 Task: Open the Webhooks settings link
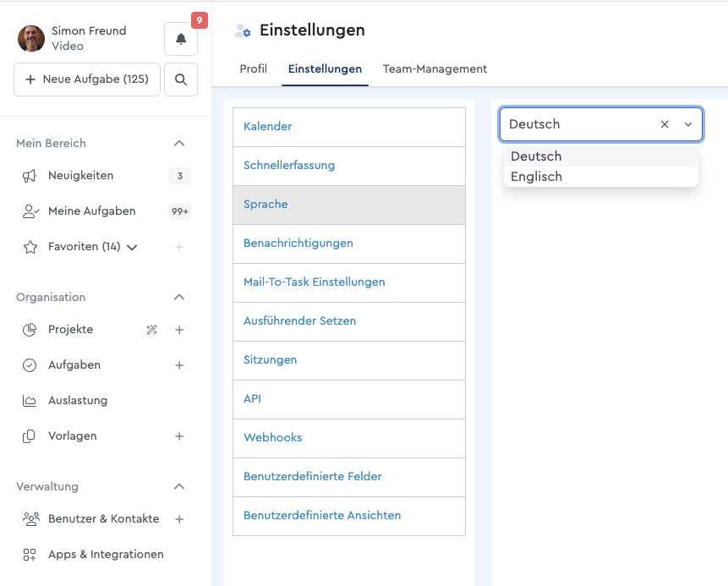point(272,437)
